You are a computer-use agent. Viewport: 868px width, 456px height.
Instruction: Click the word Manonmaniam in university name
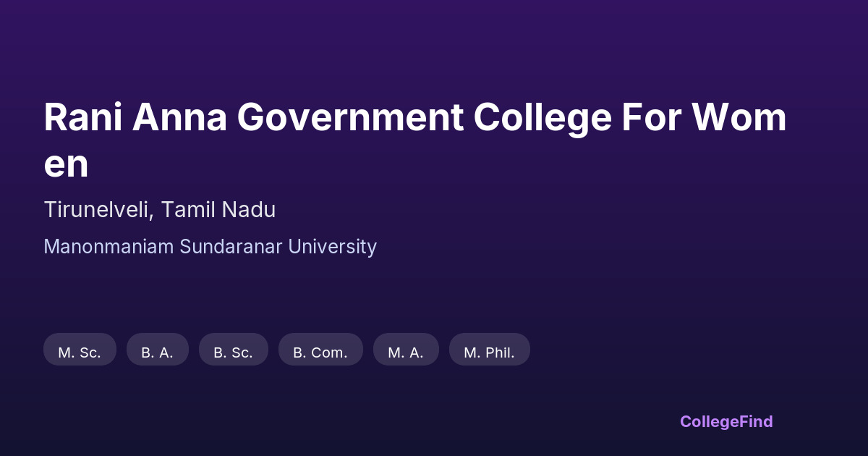109,247
